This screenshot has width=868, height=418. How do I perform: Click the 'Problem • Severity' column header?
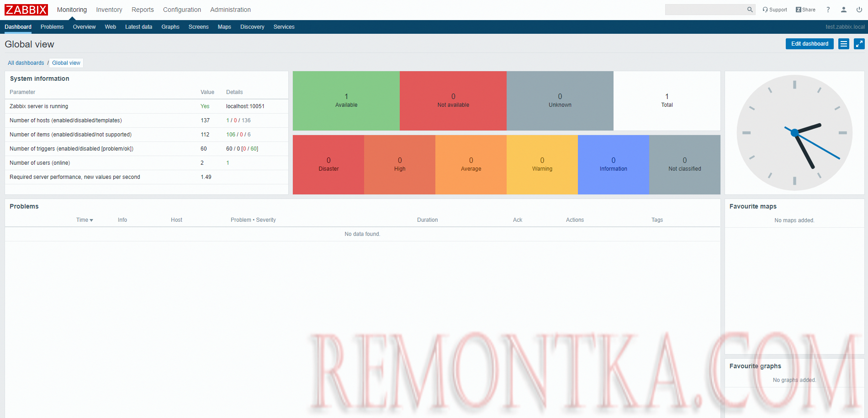click(x=253, y=220)
